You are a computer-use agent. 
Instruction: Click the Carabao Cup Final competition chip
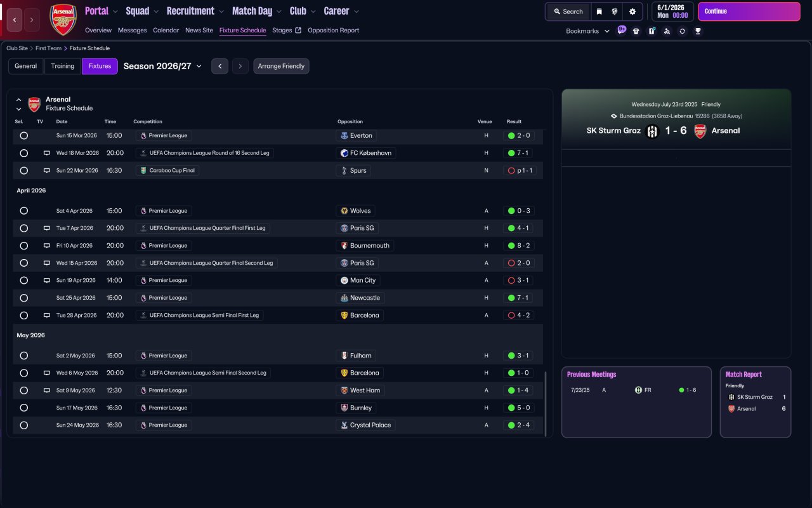point(167,170)
